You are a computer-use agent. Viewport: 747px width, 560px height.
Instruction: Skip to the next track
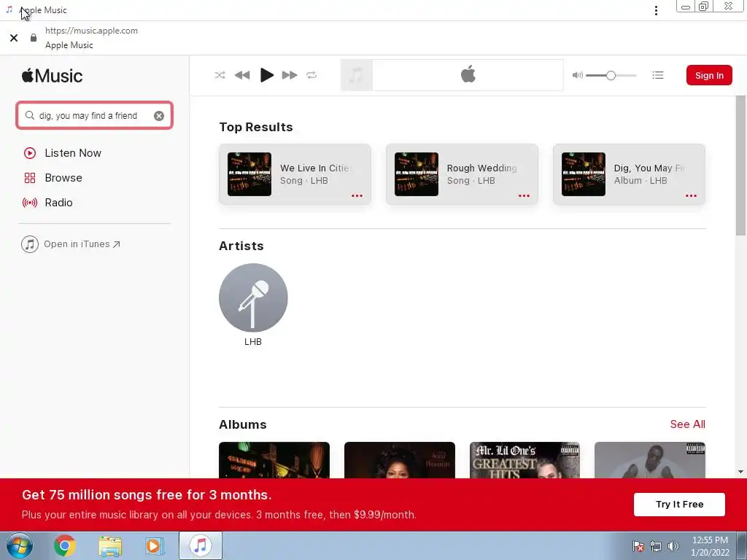289,75
